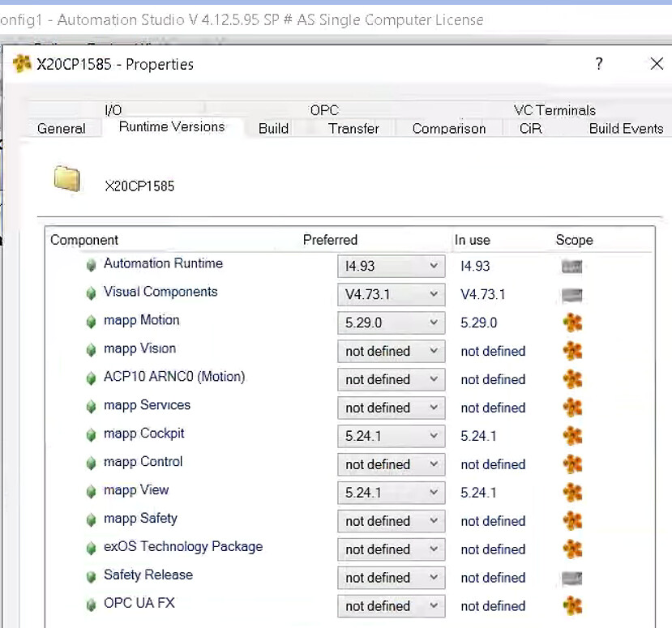The image size is (672, 628).
Task: Open the Automation Runtime preferred version dropdown
Action: click(391, 266)
